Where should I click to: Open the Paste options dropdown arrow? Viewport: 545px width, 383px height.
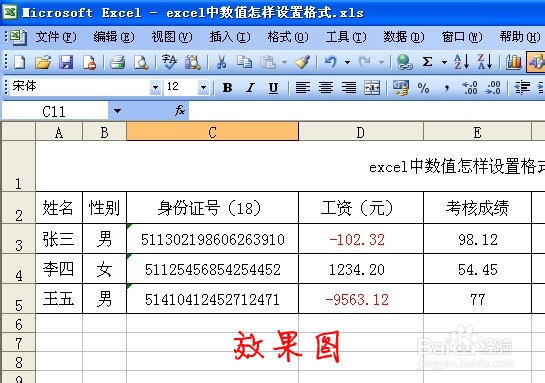284,63
